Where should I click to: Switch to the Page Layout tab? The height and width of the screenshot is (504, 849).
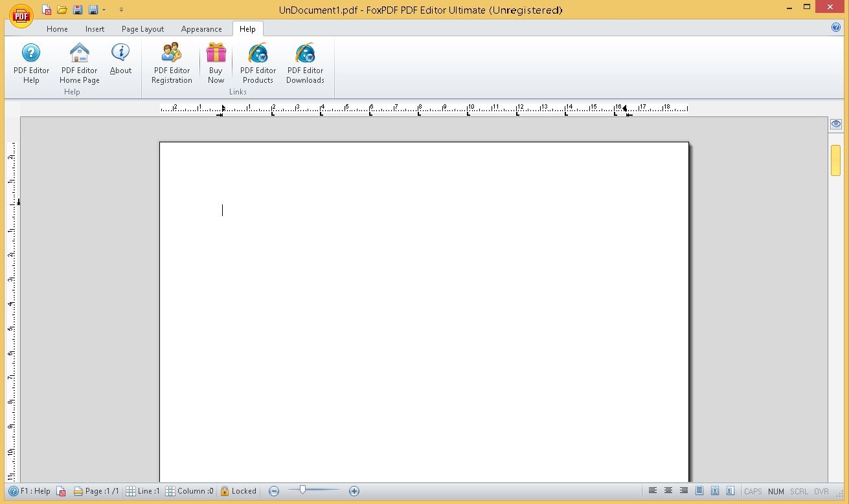click(142, 29)
